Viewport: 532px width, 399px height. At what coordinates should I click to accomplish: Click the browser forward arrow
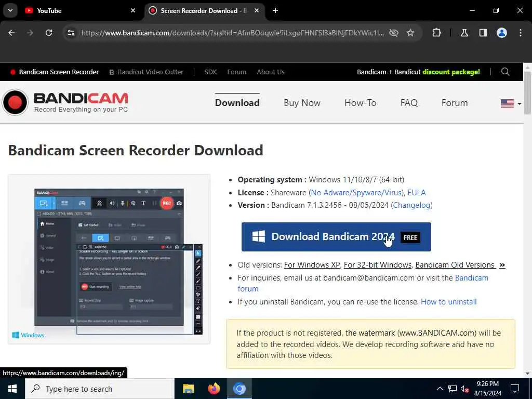point(30,33)
